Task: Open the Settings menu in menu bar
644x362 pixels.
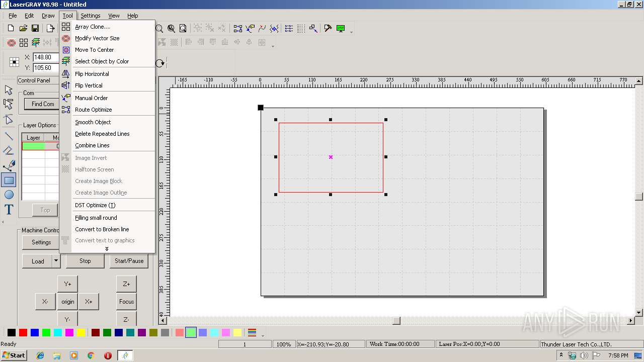Action: 91,16
